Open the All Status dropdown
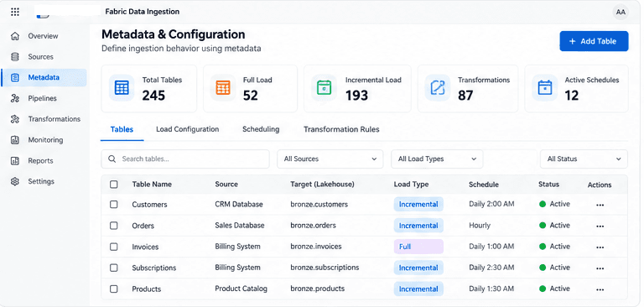 coord(584,159)
